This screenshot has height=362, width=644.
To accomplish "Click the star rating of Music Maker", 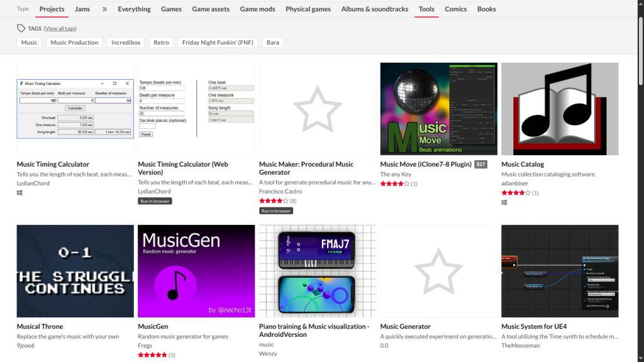I will (x=274, y=200).
